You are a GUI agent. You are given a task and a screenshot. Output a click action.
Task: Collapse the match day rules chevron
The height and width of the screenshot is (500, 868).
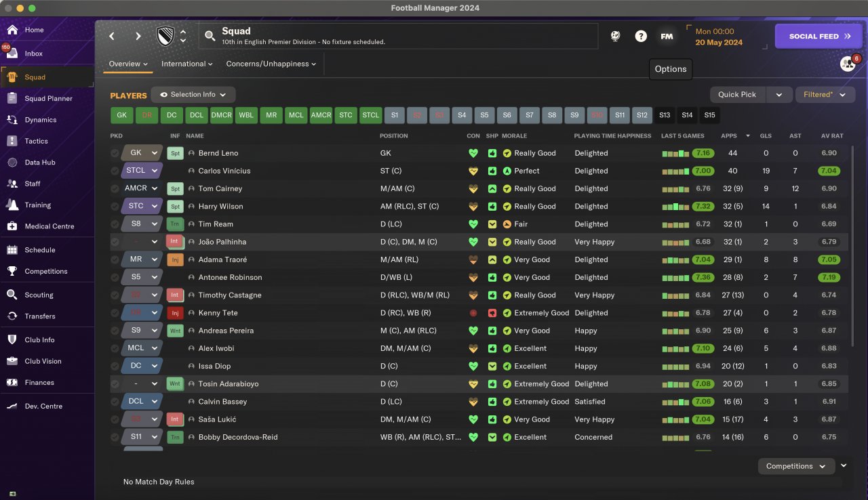pyautogui.click(x=844, y=465)
